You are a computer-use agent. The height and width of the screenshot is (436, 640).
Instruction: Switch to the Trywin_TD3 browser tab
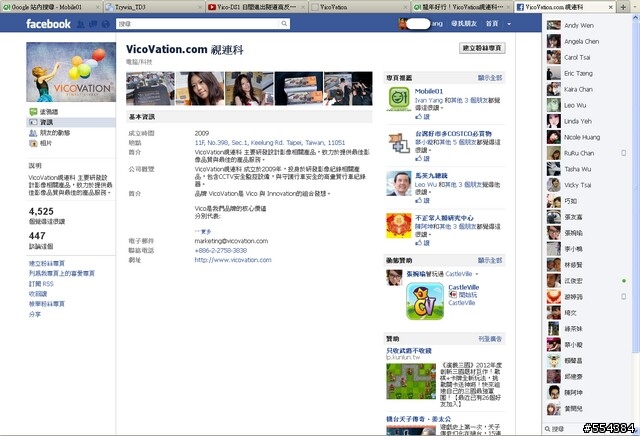[x=153, y=7]
